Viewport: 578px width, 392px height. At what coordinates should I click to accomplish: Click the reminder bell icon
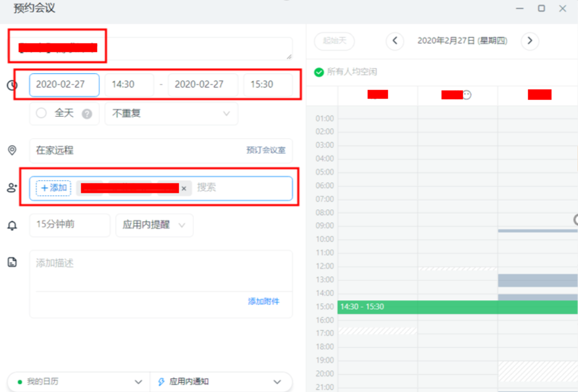[x=12, y=225]
